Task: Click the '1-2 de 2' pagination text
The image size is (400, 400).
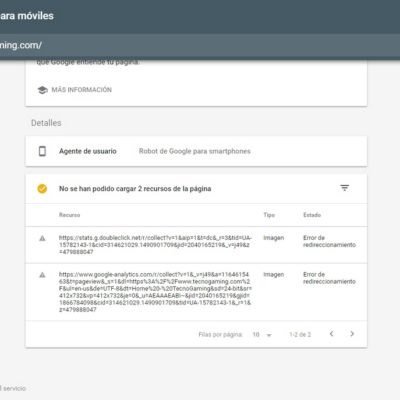Action: tap(300, 334)
